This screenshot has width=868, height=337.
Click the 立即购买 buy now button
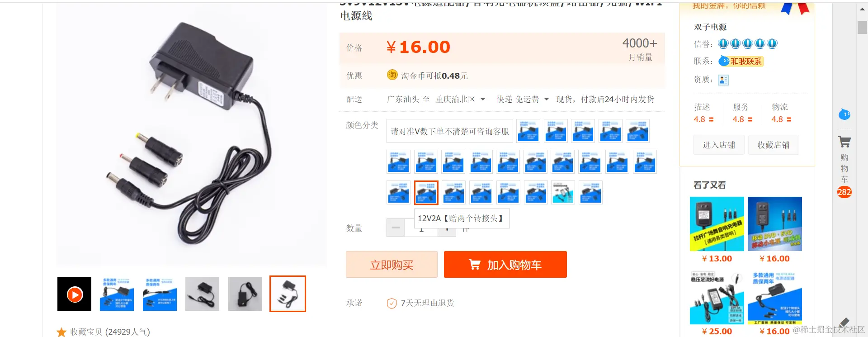(392, 265)
